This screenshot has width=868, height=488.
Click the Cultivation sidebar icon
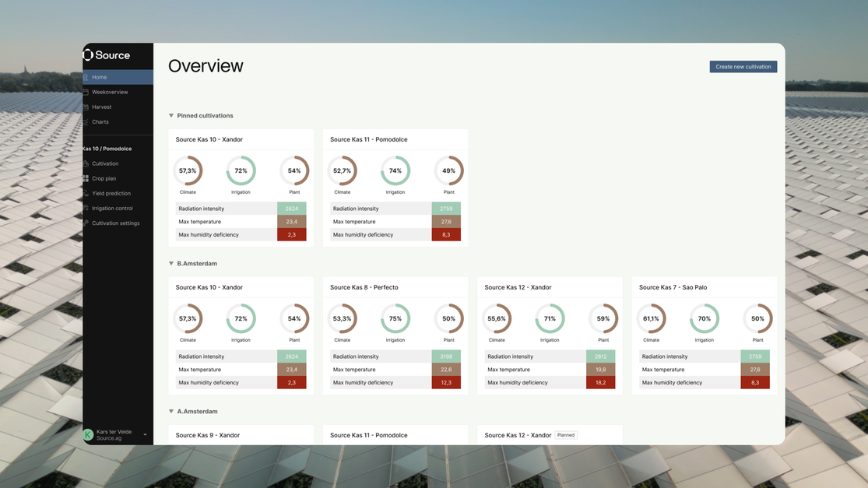pyautogui.click(x=86, y=163)
